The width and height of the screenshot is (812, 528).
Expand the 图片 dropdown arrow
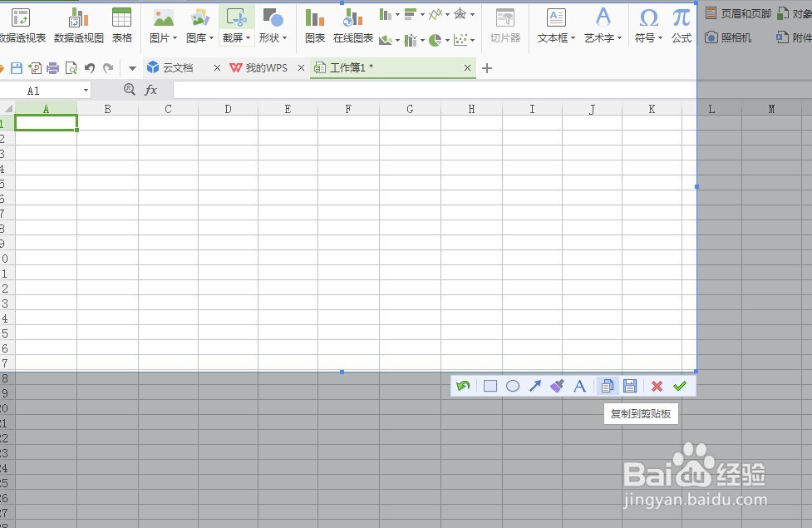tap(175, 38)
